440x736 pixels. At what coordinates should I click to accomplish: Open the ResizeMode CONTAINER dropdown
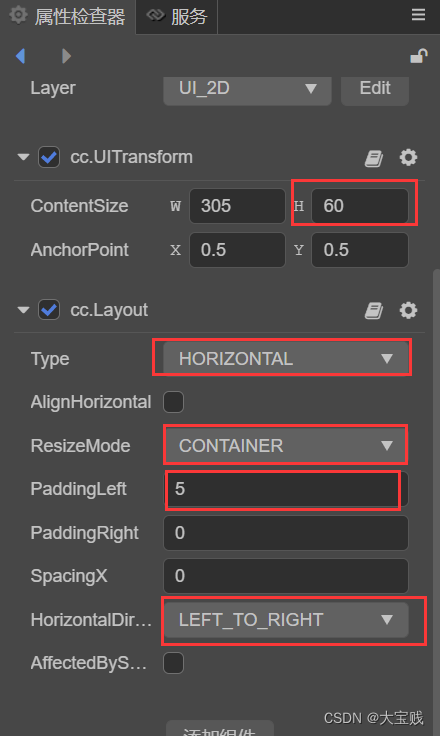286,446
